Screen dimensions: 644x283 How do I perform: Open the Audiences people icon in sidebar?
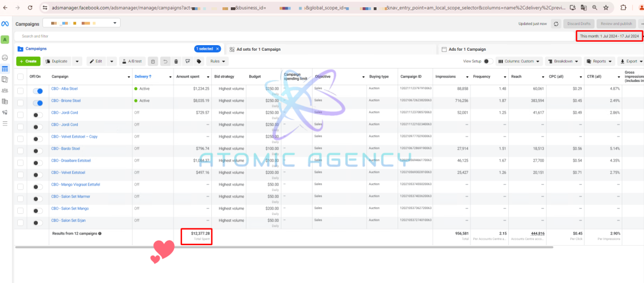click(5, 90)
